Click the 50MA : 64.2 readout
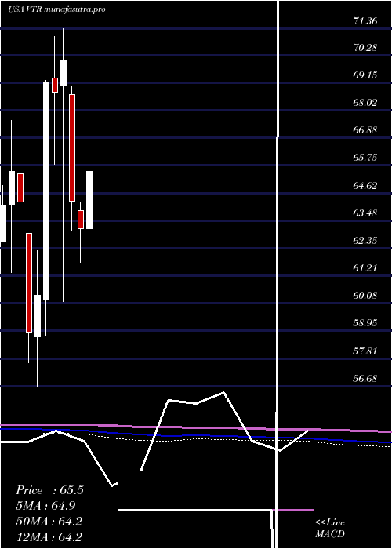 click(49, 522)
